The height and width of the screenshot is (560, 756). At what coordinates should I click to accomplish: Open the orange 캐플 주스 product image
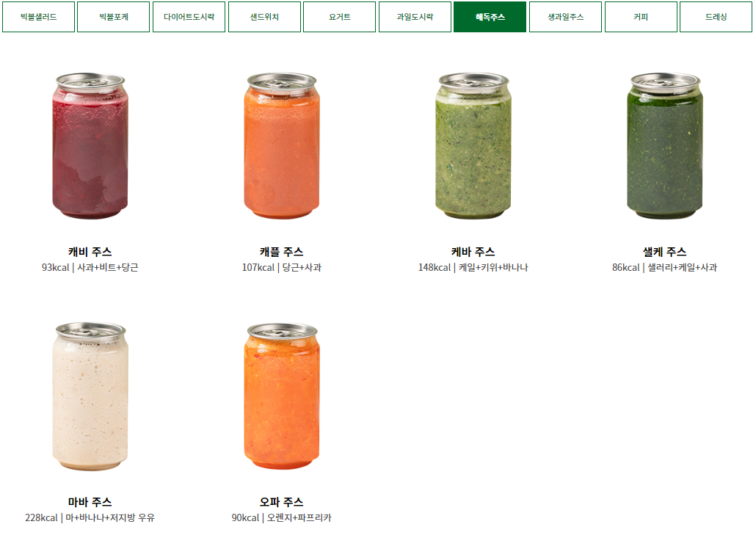click(x=282, y=145)
